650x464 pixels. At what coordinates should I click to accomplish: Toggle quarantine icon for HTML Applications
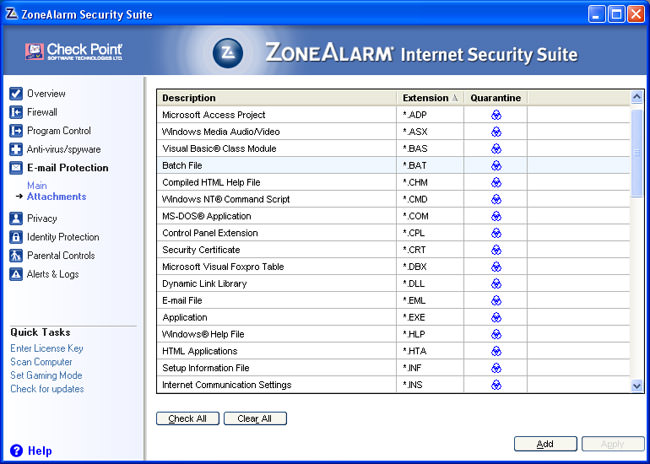(496, 351)
